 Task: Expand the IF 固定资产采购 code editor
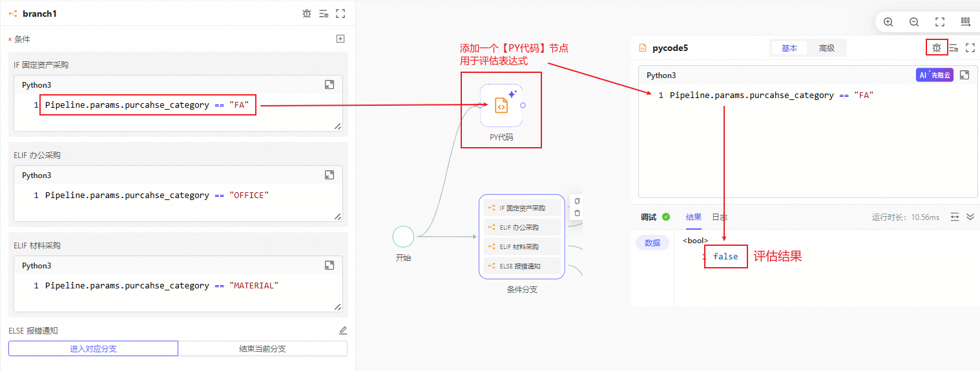pos(329,85)
